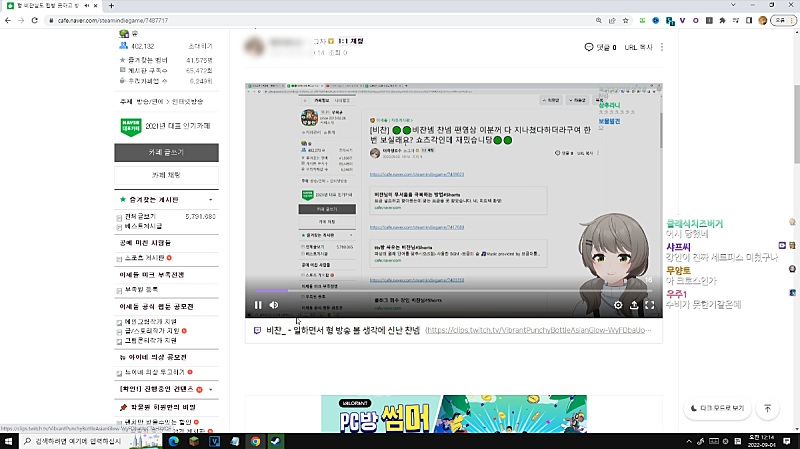This screenshot has width=800, height=449.
Task: Collapse the 즐겨찾는 게시판 section arrow
Action: pos(210,199)
